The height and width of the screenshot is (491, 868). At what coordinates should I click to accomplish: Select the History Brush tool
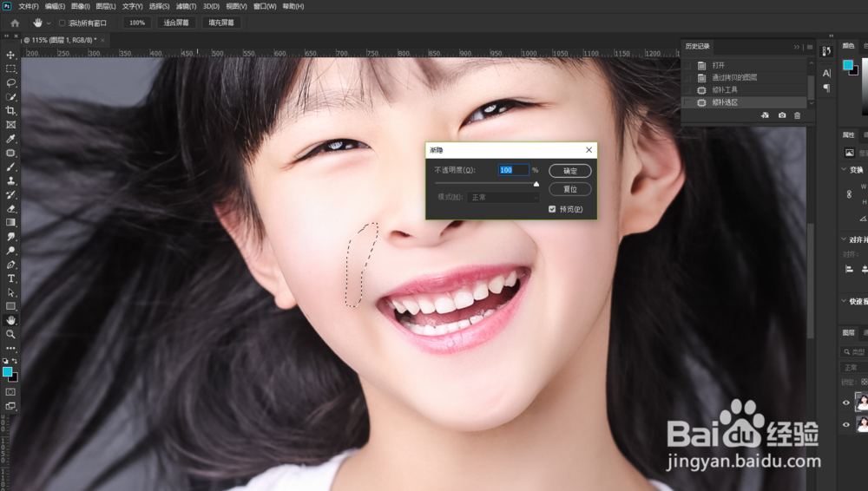[x=10, y=195]
